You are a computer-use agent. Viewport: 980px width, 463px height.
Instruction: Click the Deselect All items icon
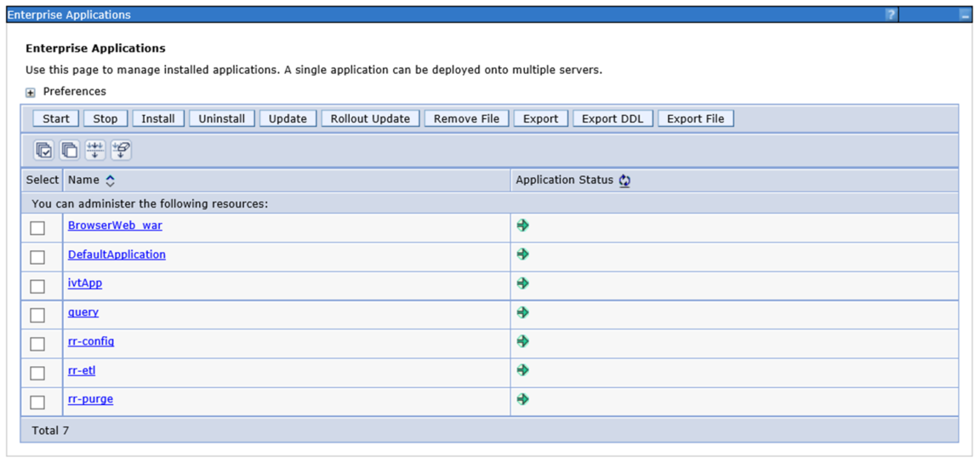[x=69, y=151]
